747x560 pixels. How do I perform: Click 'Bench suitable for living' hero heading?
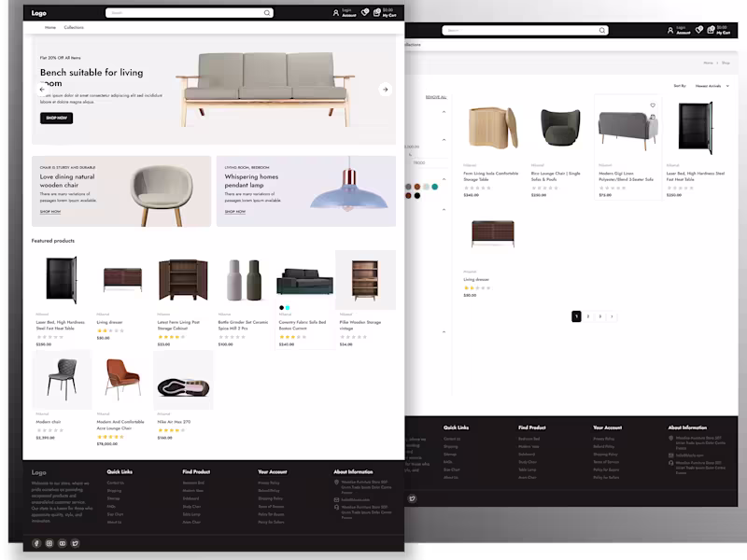pos(91,77)
